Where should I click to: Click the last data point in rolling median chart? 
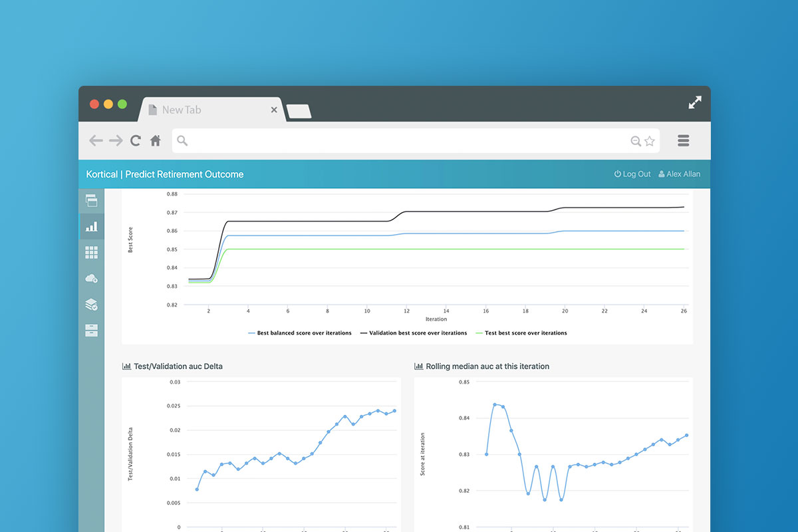[686, 436]
